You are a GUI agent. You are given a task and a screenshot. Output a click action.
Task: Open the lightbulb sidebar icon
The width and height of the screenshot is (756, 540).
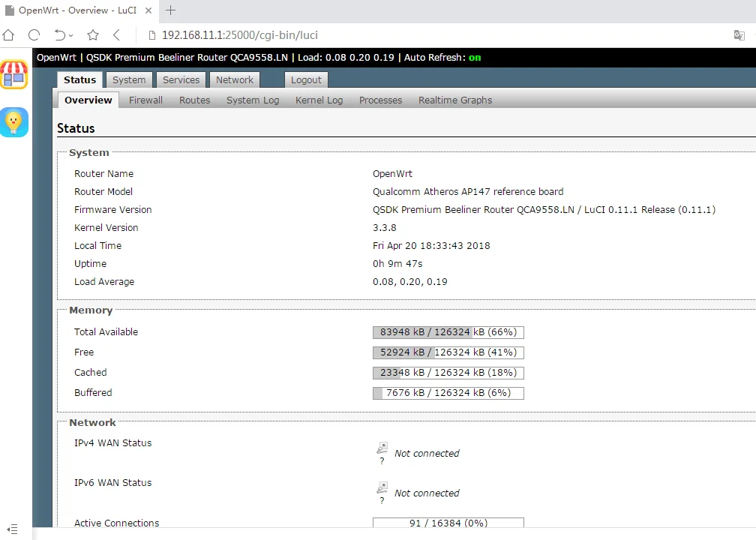(x=14, y=122)
